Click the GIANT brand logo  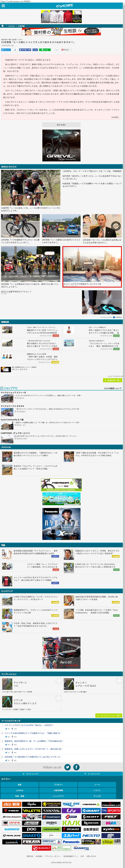pyautogui.click(x=91, y=811)
